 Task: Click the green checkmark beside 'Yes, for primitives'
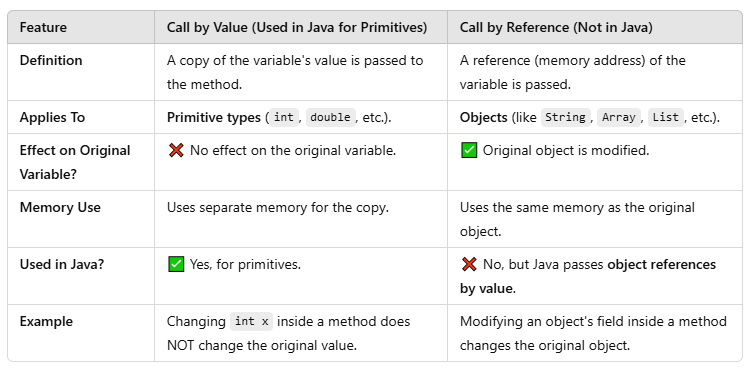(x=176, y=264)
